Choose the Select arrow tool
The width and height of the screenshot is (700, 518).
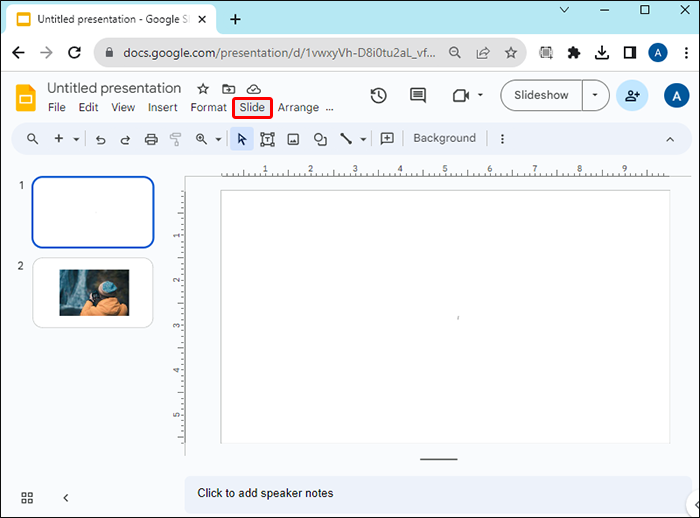click(x=242, y=139)
